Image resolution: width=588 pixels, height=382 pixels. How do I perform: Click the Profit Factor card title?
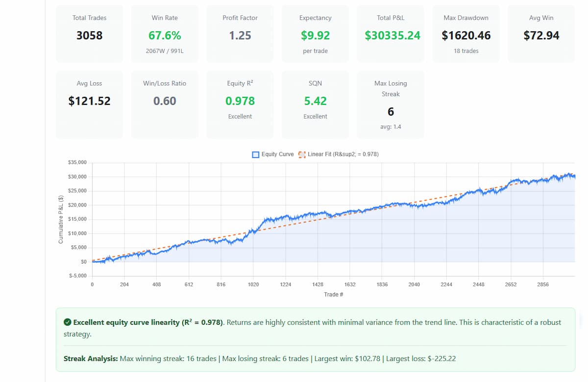240,18
